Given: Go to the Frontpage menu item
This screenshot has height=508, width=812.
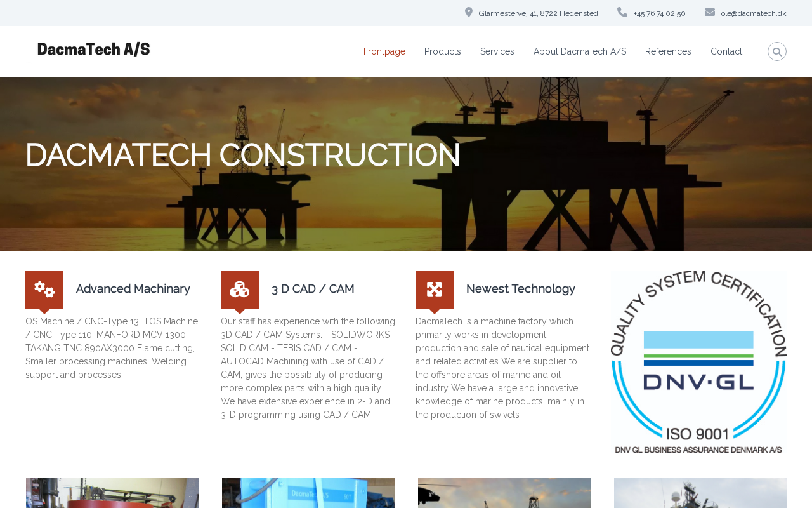Looking at the screenshot, I should point(384,51).
